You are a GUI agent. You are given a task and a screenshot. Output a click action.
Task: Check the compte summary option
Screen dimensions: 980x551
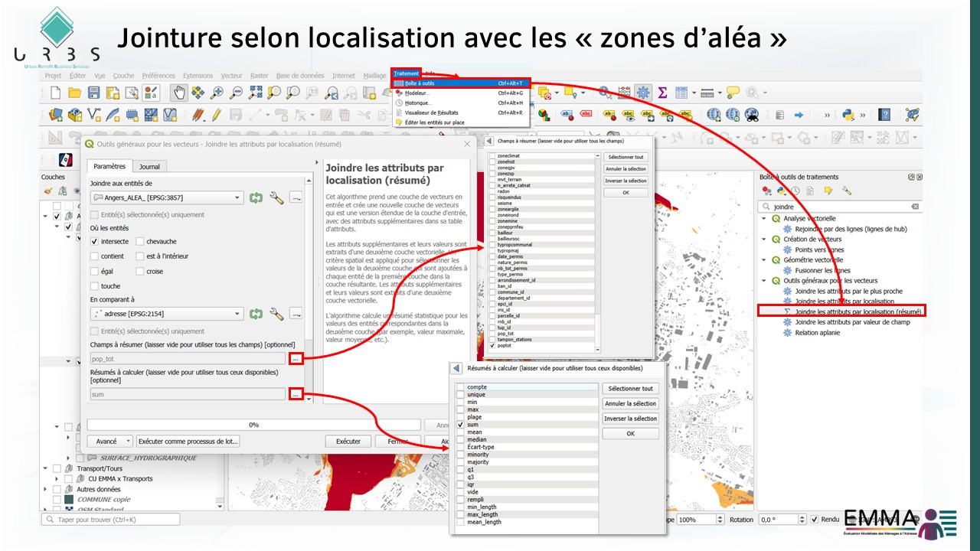click(x=460, y=387)
